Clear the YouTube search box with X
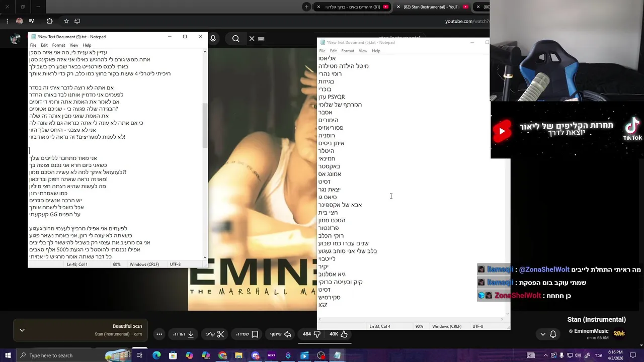 tap(252, 38)
